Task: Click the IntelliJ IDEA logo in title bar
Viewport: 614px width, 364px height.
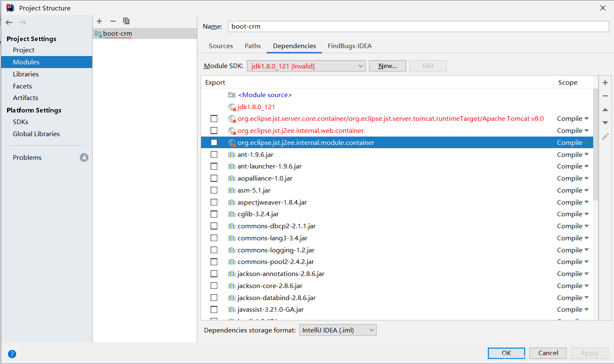Action: pos(10,8)
